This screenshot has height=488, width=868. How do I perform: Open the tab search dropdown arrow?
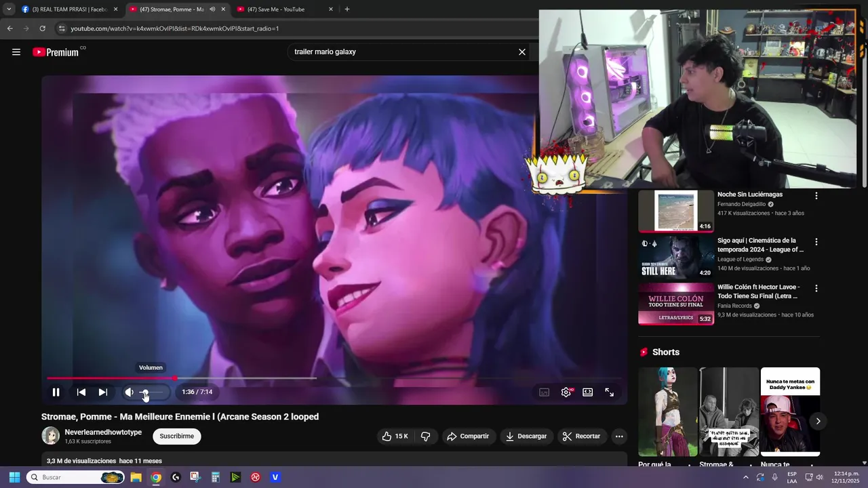9,9
